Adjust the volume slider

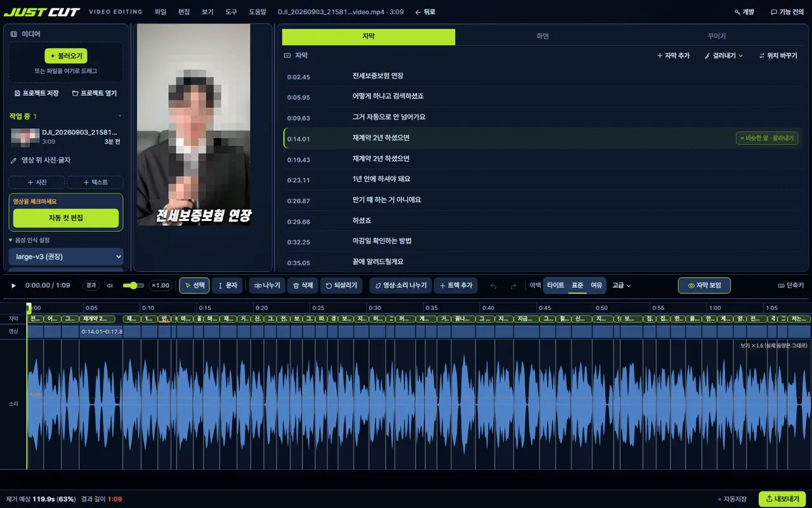click(x=133, y=286)
